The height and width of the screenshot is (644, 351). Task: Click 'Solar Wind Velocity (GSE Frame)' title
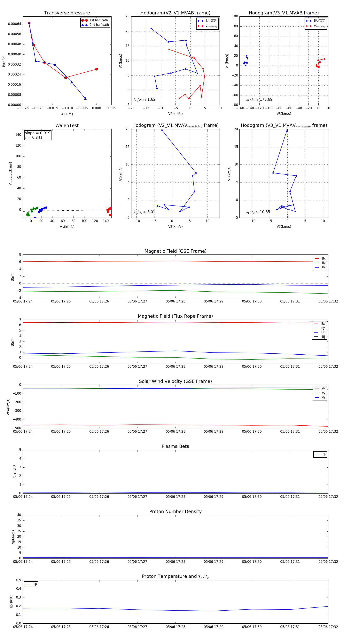tap(175, 381)
